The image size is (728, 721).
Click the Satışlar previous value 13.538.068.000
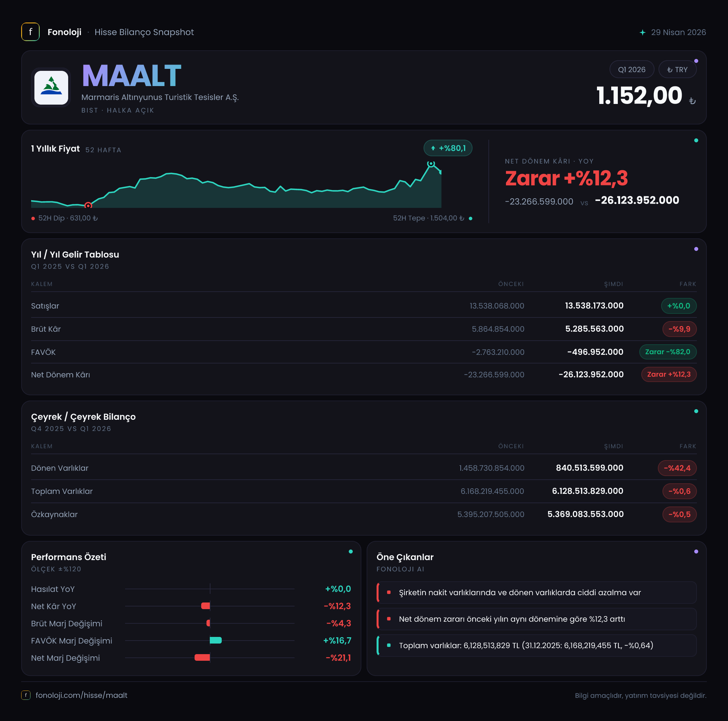497,306
